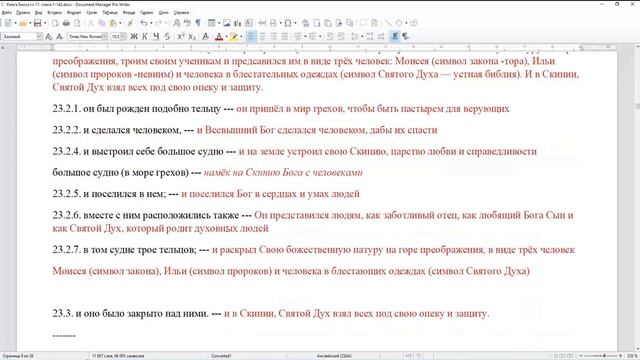Click the Undo arrow icon

[144, 23]
